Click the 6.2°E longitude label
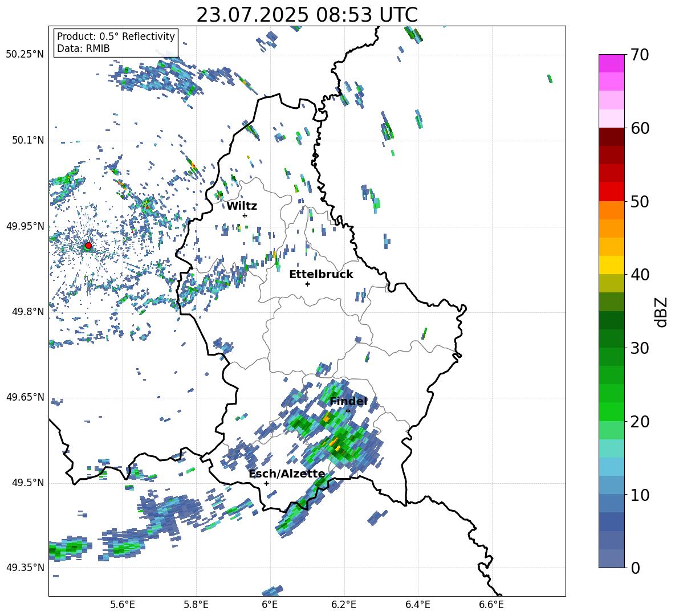The height and width of the screenshot is (616, 675). tap(344, 605)
